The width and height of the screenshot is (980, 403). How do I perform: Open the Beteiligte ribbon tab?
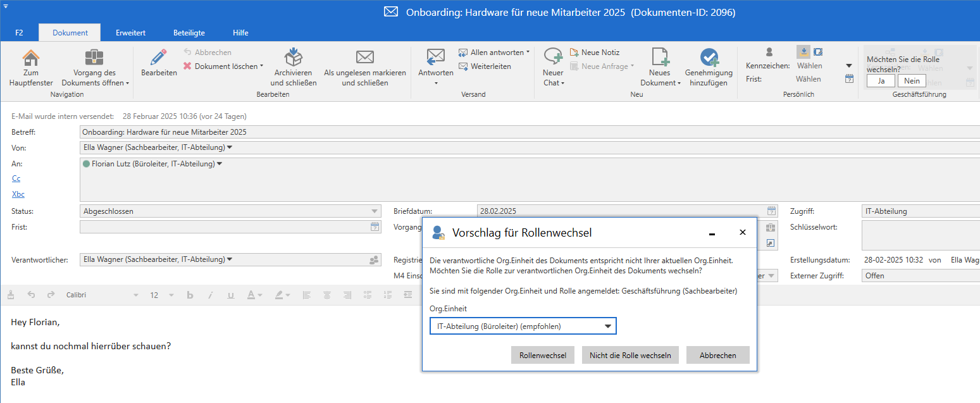(x=189, y=33)
